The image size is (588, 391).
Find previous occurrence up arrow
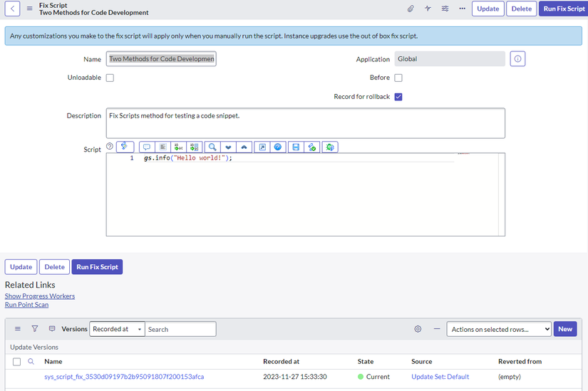click(x=244, y=147)
